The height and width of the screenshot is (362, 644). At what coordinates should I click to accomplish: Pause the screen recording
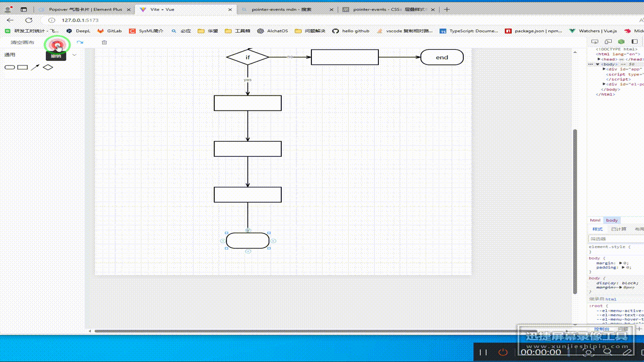[x=483, y=352]
